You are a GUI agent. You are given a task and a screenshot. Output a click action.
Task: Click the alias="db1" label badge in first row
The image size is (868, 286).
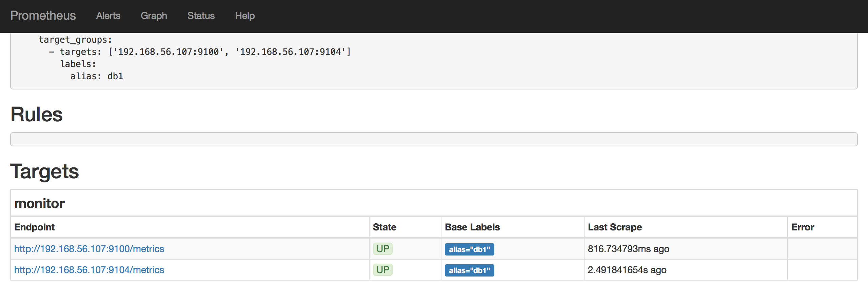click(x=470, y=249)
